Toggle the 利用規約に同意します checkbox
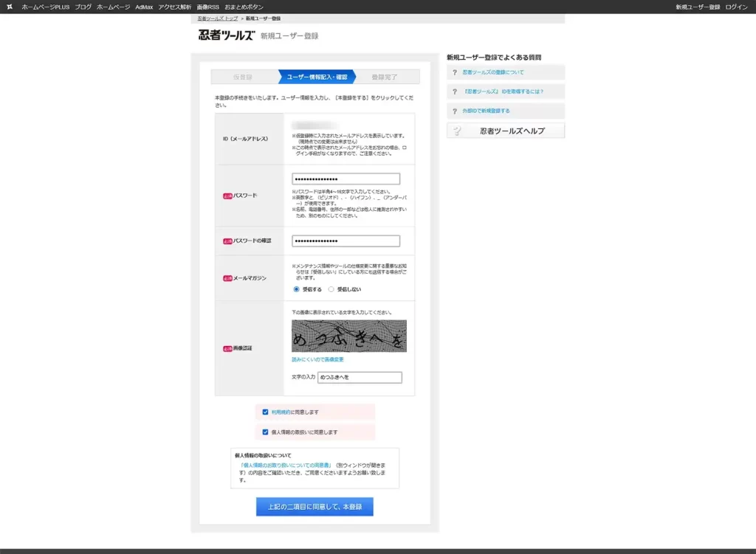 (x=265, y=412)
